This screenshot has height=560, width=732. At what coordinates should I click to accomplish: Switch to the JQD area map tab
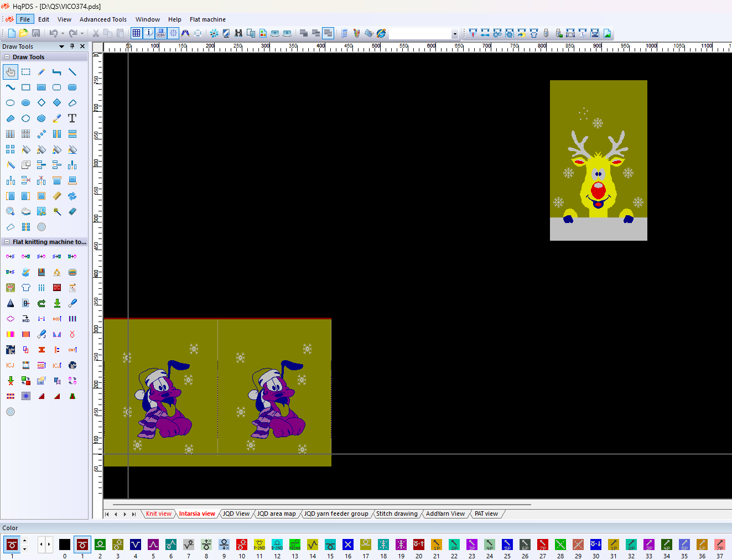[x=276, y=514]
